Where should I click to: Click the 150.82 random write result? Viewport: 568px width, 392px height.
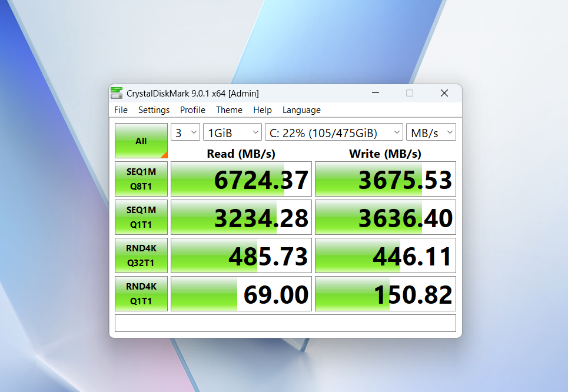[x=386, y=294]
